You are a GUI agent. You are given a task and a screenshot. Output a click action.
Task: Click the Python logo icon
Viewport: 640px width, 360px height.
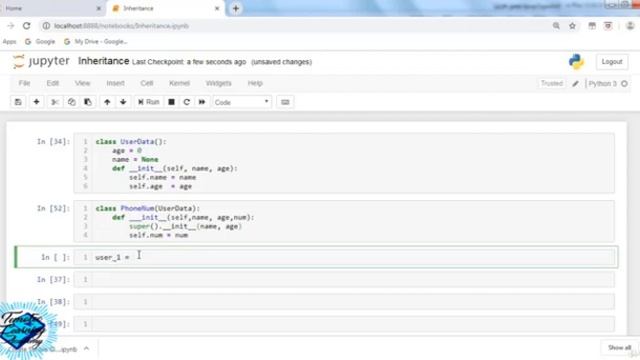coord(576,62)
